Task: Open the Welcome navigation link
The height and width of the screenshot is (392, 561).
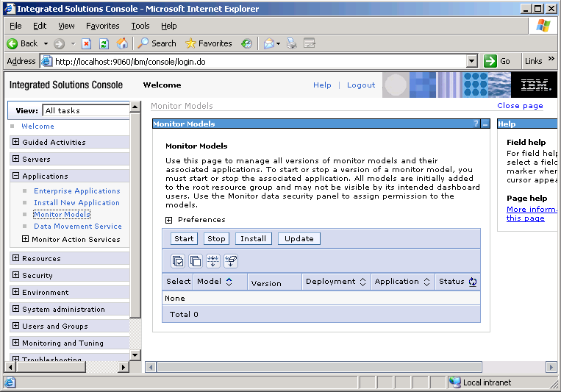Action: click(37, 126)
